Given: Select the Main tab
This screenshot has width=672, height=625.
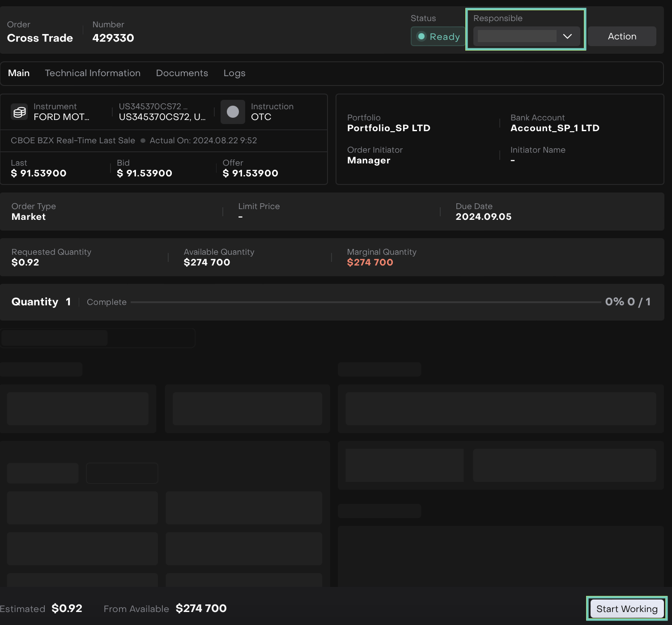Looking at the screenshot, I should click(x=19, y=73).
